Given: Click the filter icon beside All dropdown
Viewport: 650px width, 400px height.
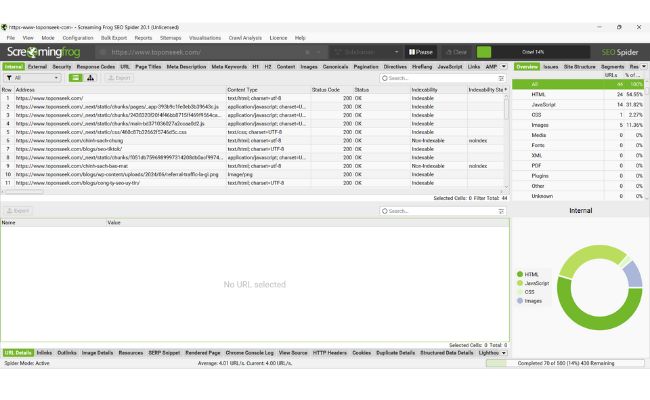Looking at the screenshot, I should [x=7, y=77].
